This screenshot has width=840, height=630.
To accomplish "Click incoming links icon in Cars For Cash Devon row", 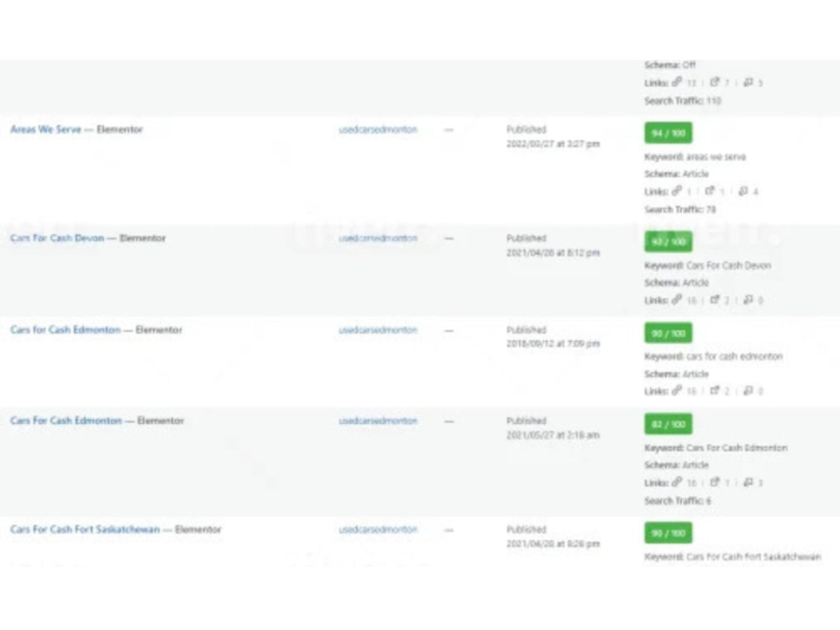I will pos(748,300).
